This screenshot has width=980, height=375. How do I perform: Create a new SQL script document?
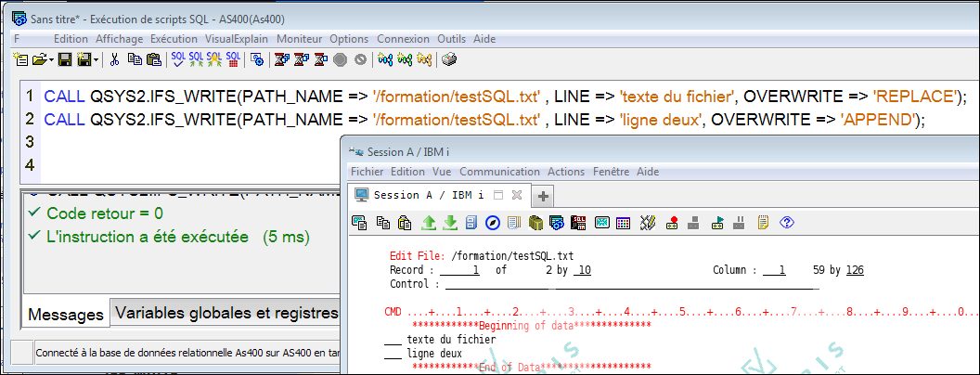[20, 59]
